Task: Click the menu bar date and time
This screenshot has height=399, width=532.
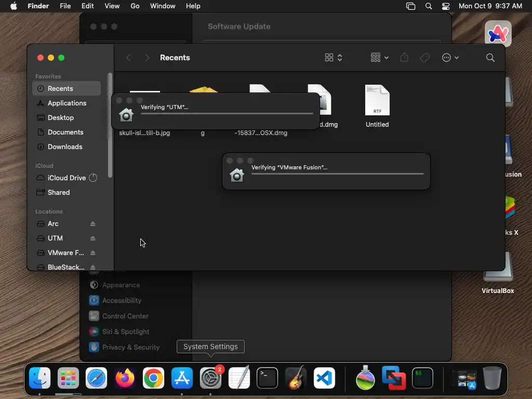Action: (x=490, y=6)
